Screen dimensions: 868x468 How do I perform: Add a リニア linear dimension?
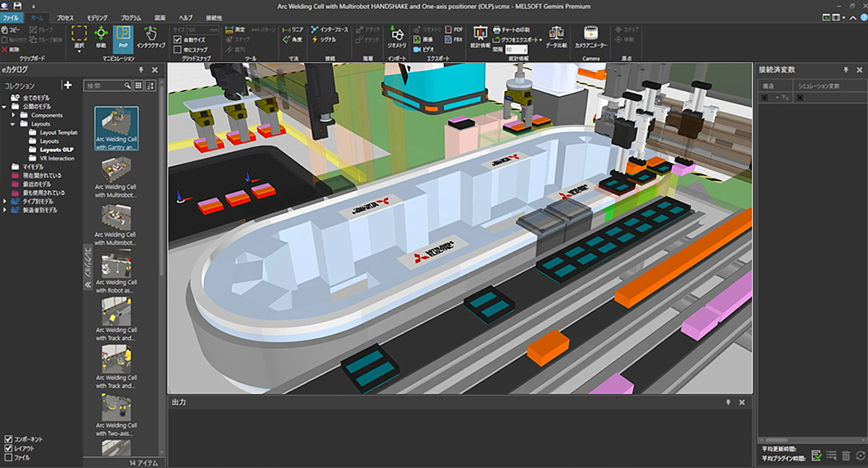click(x=293, y=30)
